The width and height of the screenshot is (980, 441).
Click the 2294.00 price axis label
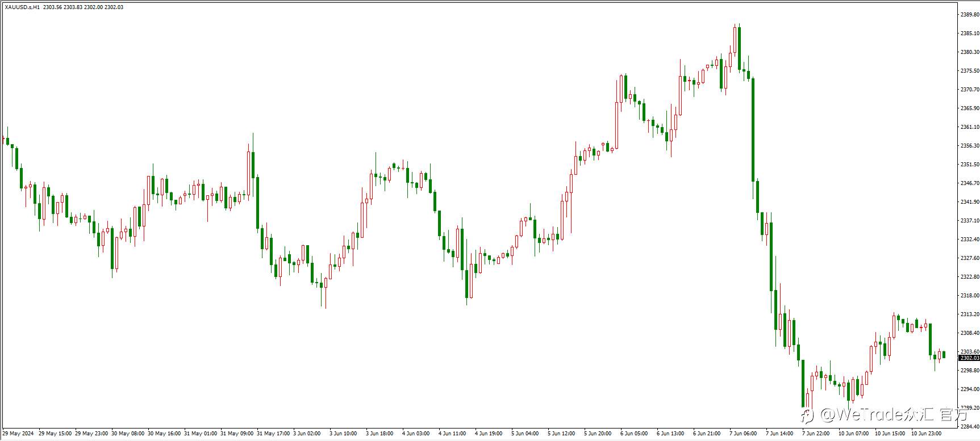click(969, 389)
